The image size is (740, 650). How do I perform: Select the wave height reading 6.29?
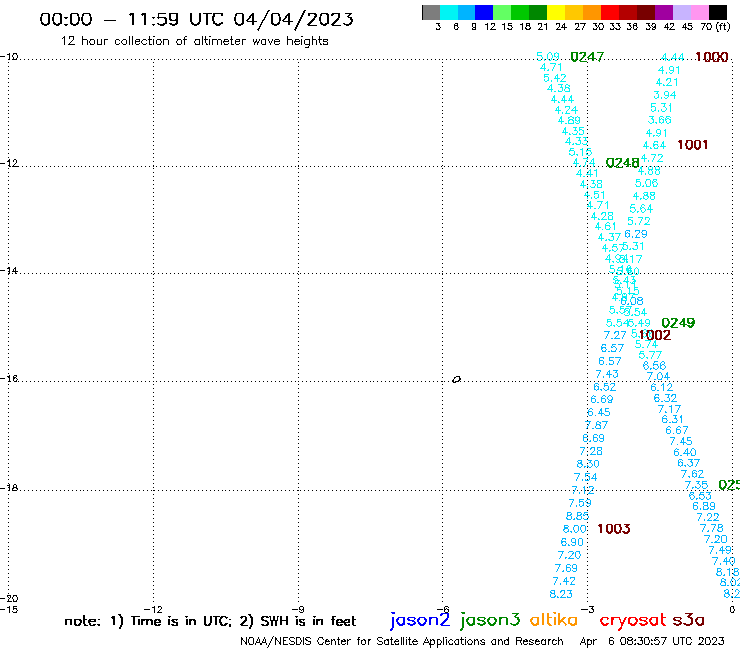(x=636, y=234)
